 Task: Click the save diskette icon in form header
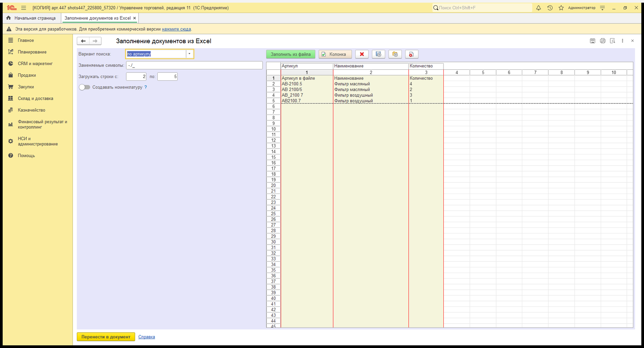click(x=593, y=41)
